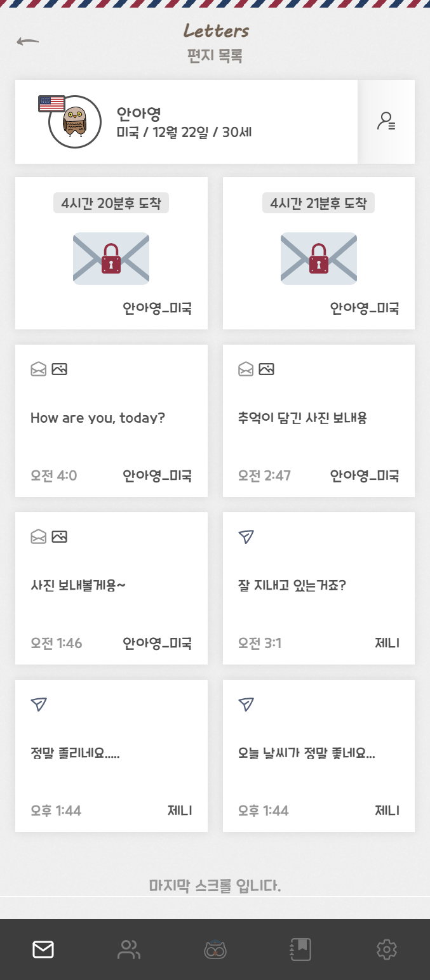Image resolution: width=430 pixels, height=980 pixels.
Task: Go to the owl home tab
Action: (215, 950)
